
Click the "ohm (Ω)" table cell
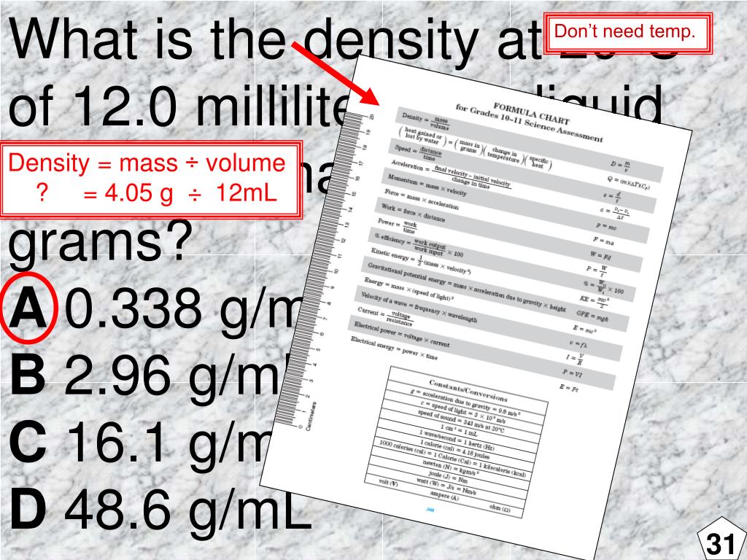500,507
